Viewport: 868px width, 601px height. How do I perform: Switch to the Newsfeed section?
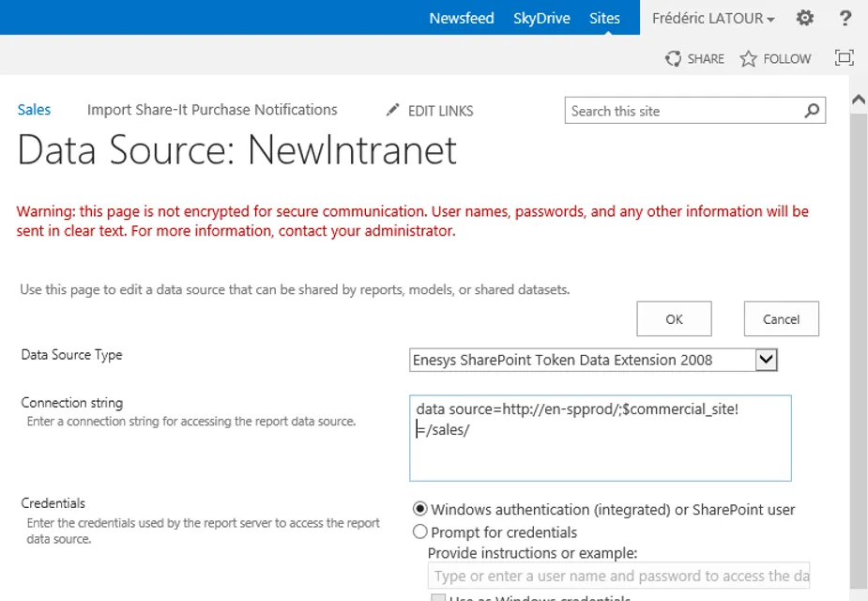461,17
